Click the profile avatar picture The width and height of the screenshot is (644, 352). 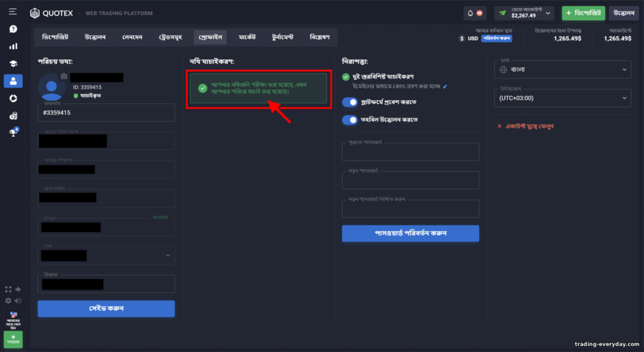(52, 87)
